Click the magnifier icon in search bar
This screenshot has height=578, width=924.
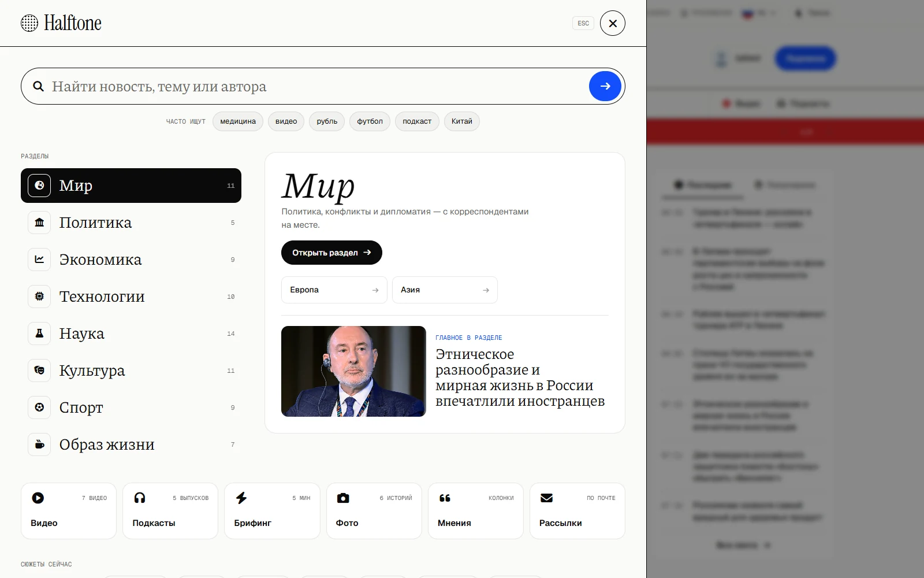[39, 86]
